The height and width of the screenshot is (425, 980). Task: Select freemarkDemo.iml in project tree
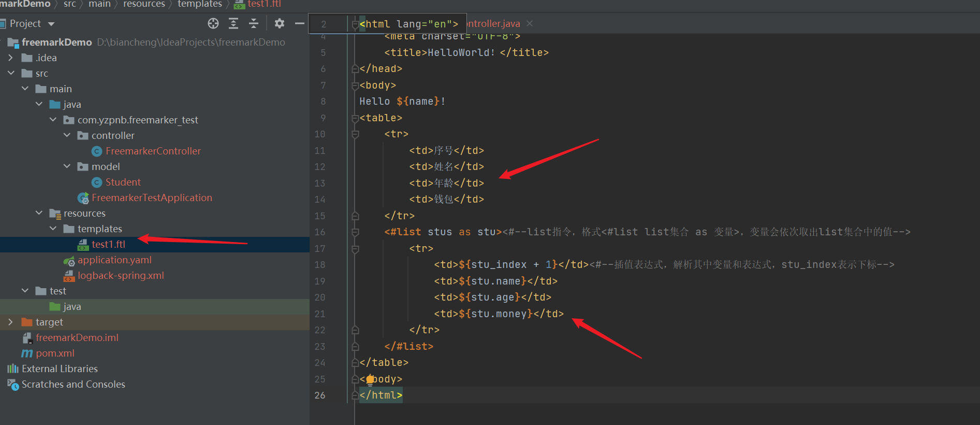(77, 337)
